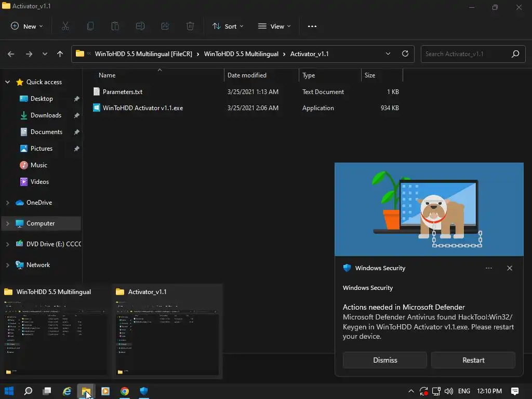Open the New item dropdown
532x399 pixels.
27,26
